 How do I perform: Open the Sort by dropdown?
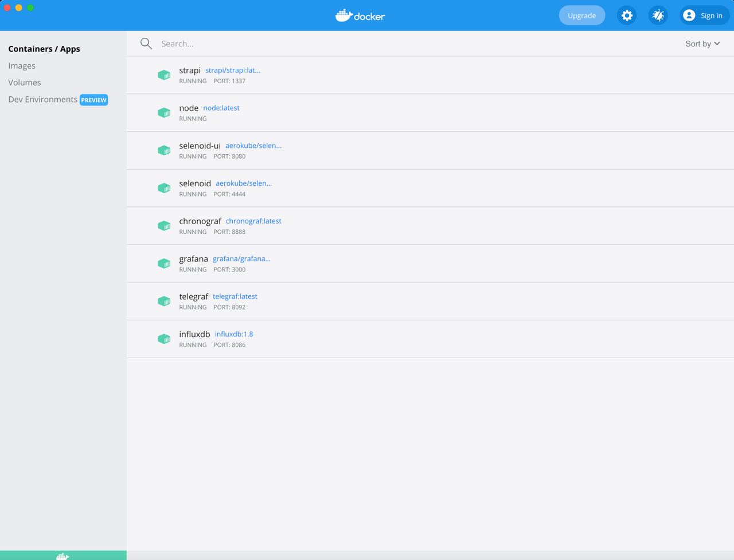tap(702, 44)
